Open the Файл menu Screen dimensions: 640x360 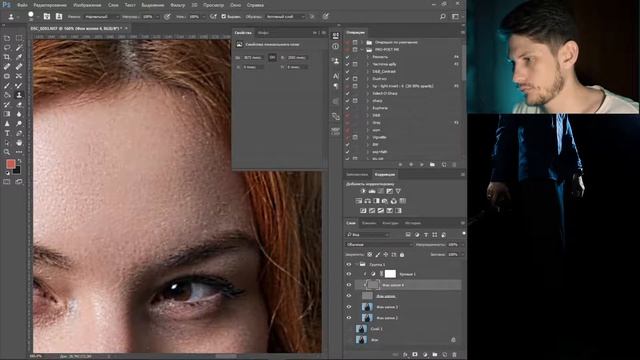[22, 5]
